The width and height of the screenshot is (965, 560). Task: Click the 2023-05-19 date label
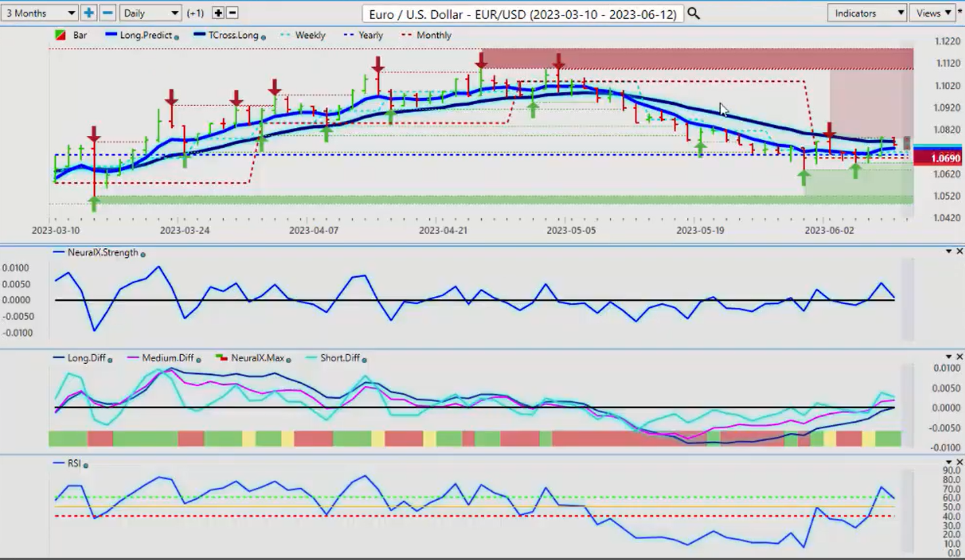coord(701,231)
